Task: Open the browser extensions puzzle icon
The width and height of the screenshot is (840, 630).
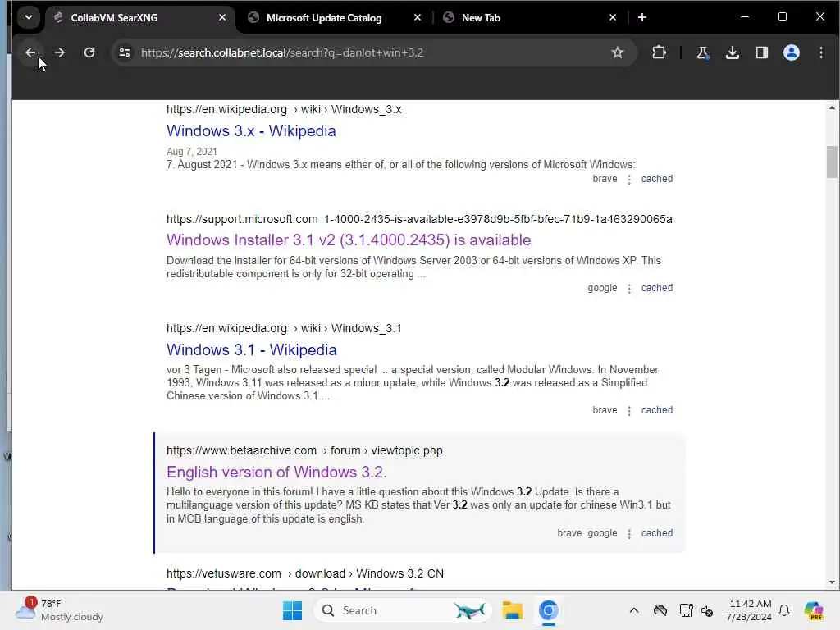Action: [659, 52]
